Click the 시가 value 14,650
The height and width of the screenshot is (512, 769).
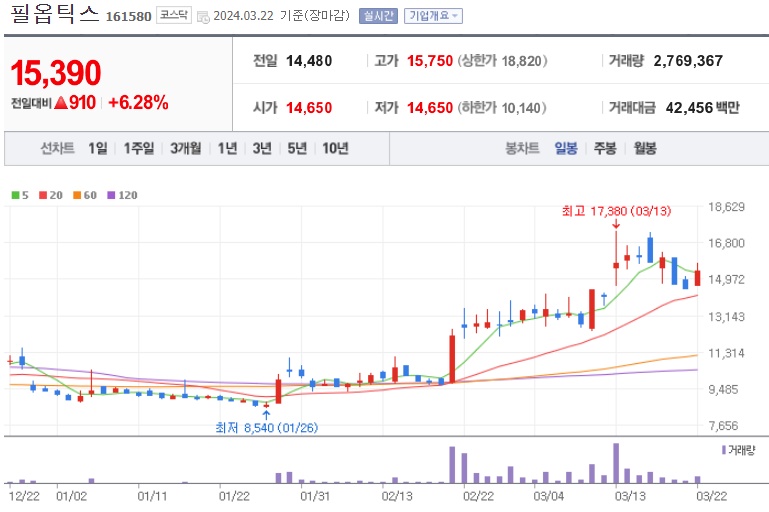click(x=309, y=108)
